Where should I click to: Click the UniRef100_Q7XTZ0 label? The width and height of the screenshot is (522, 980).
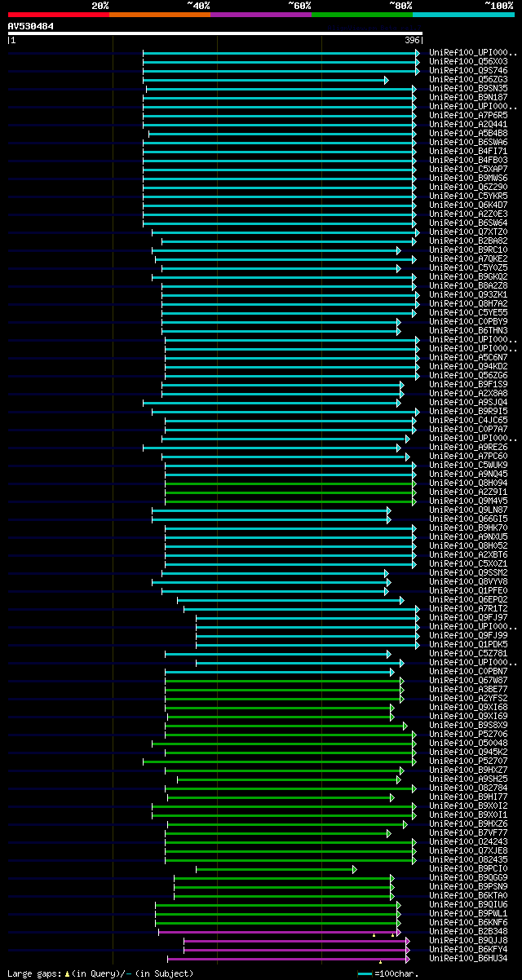point(468,232)
